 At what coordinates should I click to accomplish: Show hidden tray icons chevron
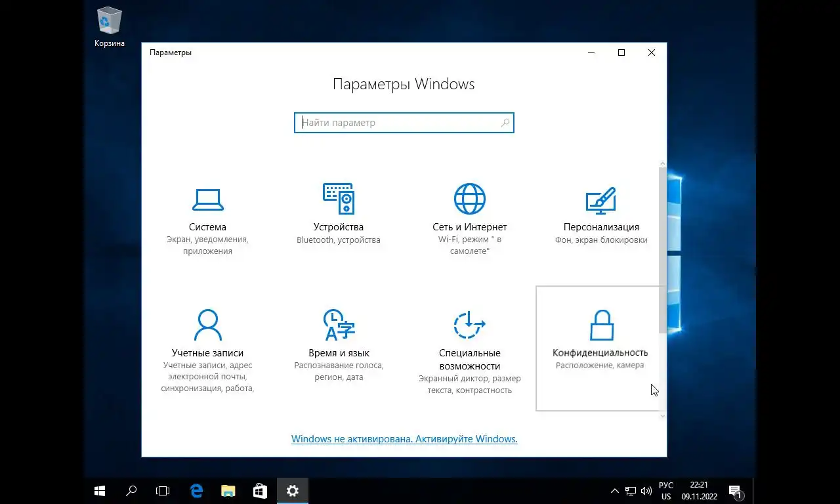[615, 491]
